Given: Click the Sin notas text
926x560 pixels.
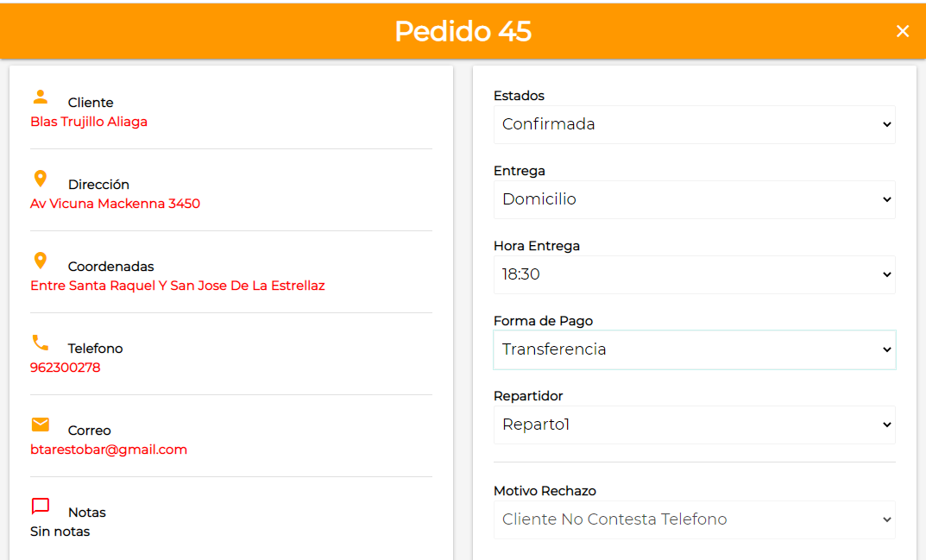Looking at the screenshot, I should [60, 532].
